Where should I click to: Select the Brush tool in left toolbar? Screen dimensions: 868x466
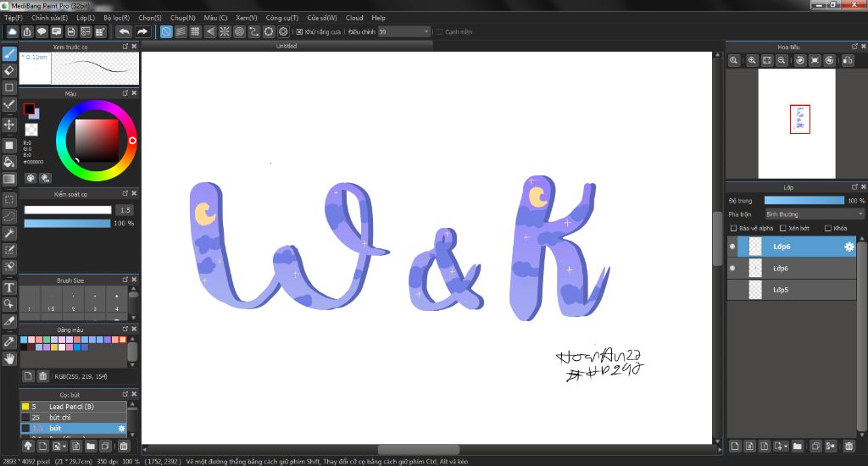click(x=8, y=53)
